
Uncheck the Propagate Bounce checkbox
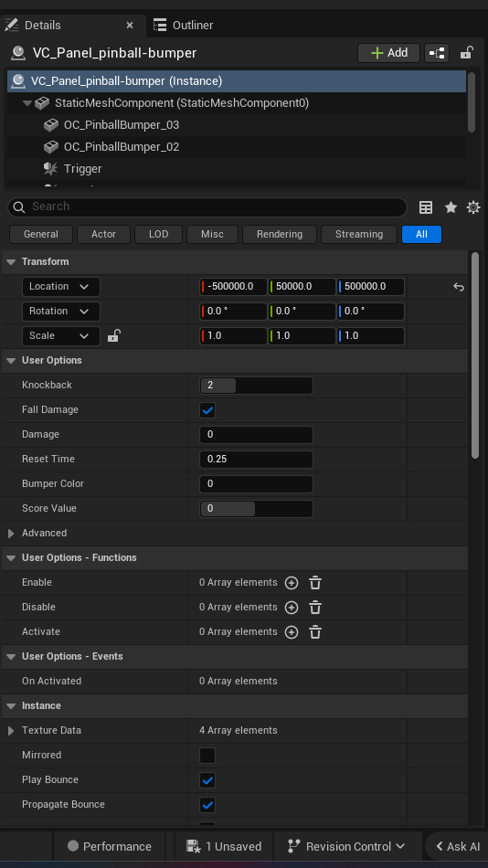tap(207, 805)
